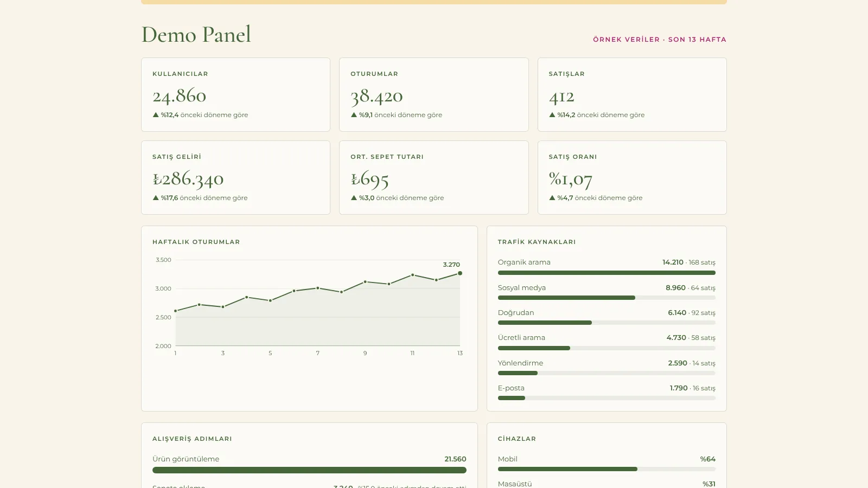Click the up-triangle icon under Kullanıcılar
The height and width of the screenshot is (488, 868).
click(156, 115)
